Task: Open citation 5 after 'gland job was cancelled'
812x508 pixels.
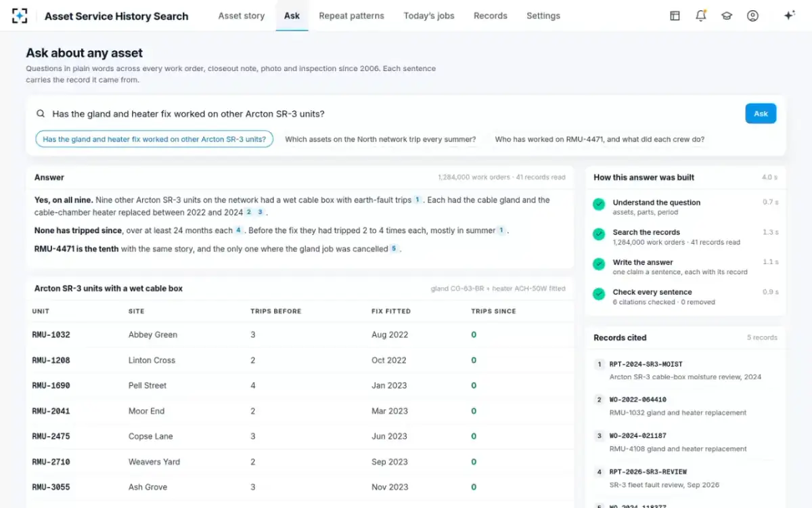Action: coord(394,249)
